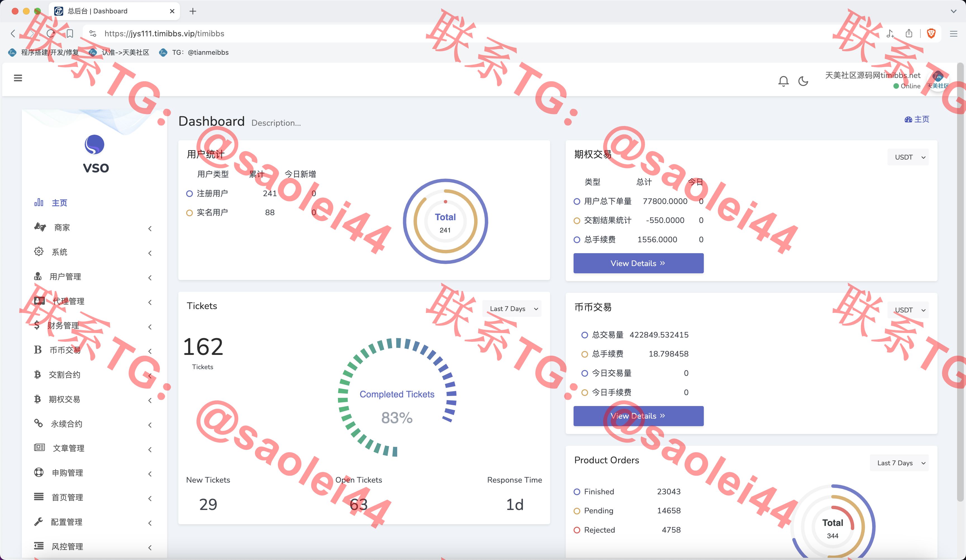Select the 总后台 | Dashboard browser tab

click(x=114, y=11)
